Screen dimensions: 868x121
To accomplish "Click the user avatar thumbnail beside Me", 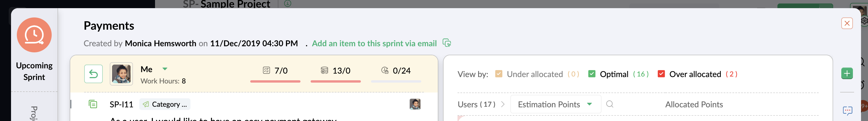I will point(121,74).
